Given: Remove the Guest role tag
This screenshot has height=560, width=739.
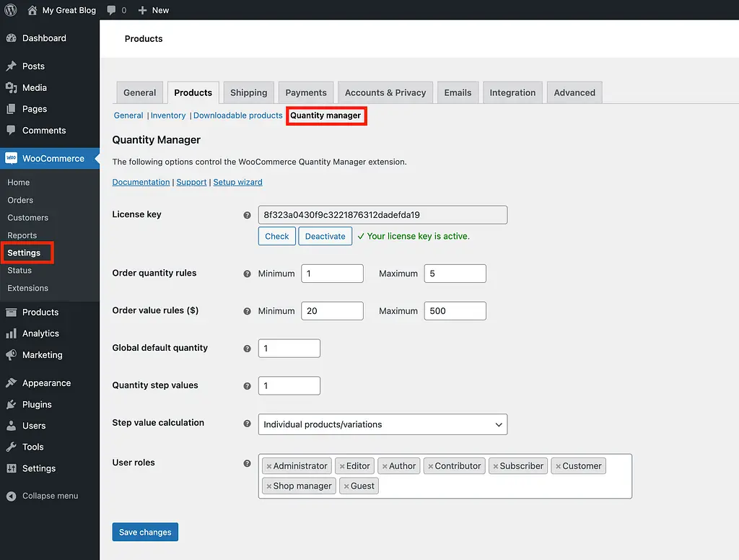Looking at the screenshot, I should point(346,486).
